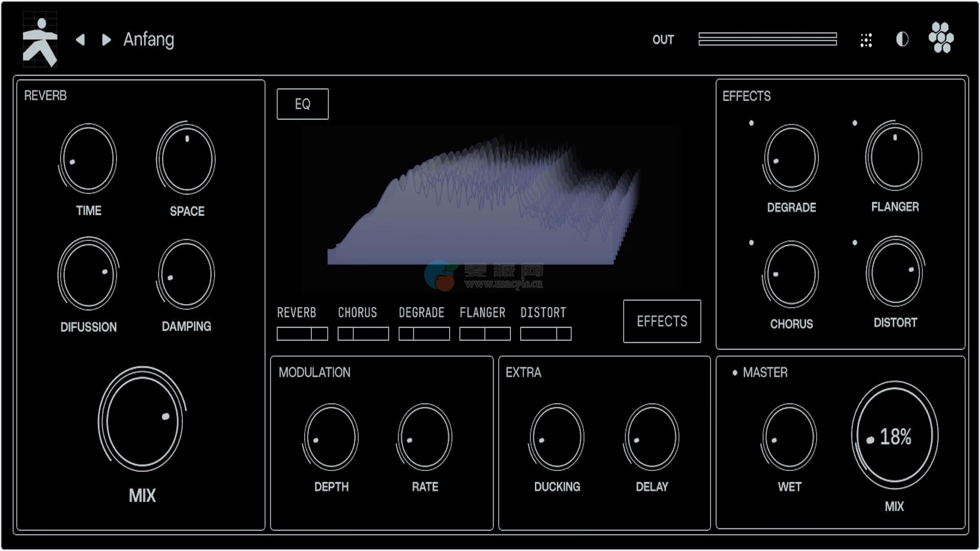Click the master WET knob
The width and height of the screenshot is (980, 551).
(789, 437)
